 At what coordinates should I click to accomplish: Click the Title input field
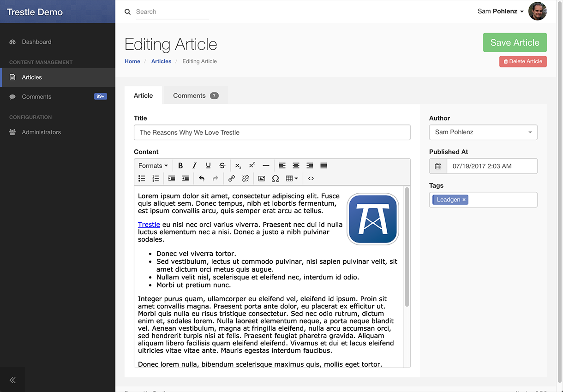(272, 132)
